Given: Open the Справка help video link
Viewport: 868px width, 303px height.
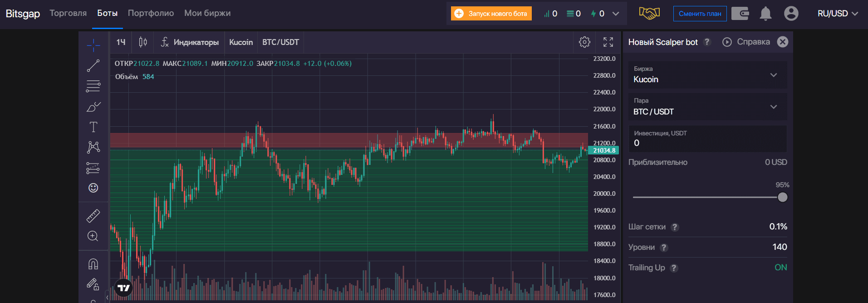Looking at the screenshot, I should (x=746, y=42).
